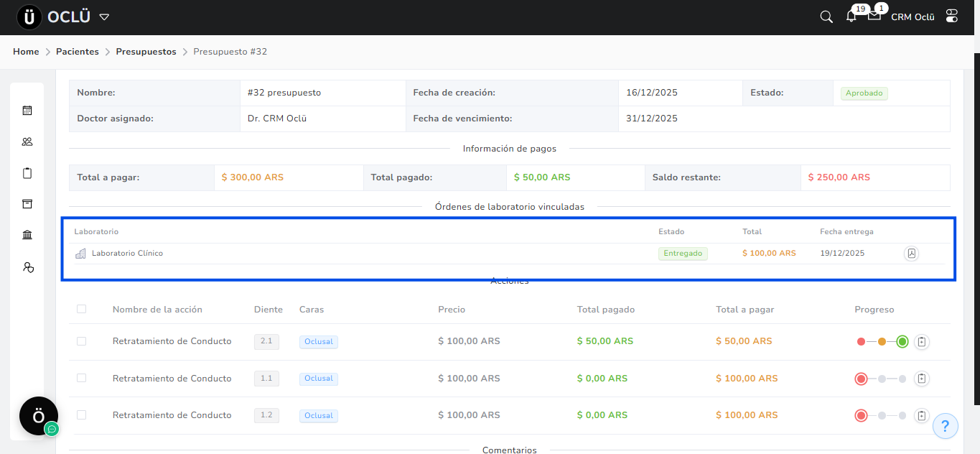Click the Oclusal tag in tooth 2.1 row
Screen dimensions: 980x454
click(319, 342)
